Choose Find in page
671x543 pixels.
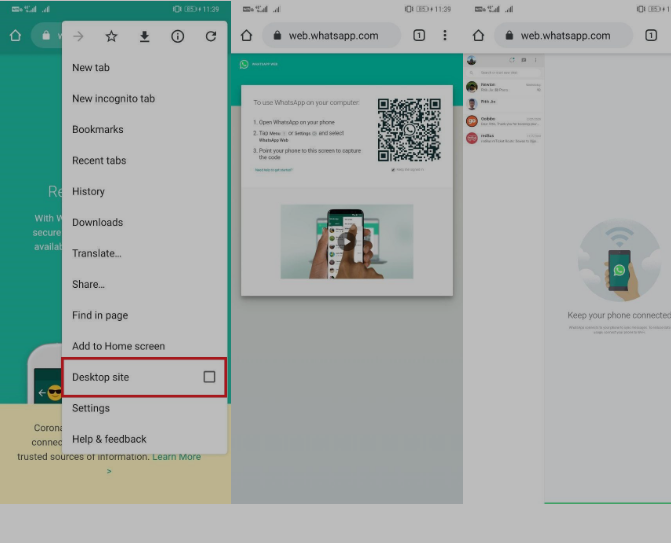(144, 315)
